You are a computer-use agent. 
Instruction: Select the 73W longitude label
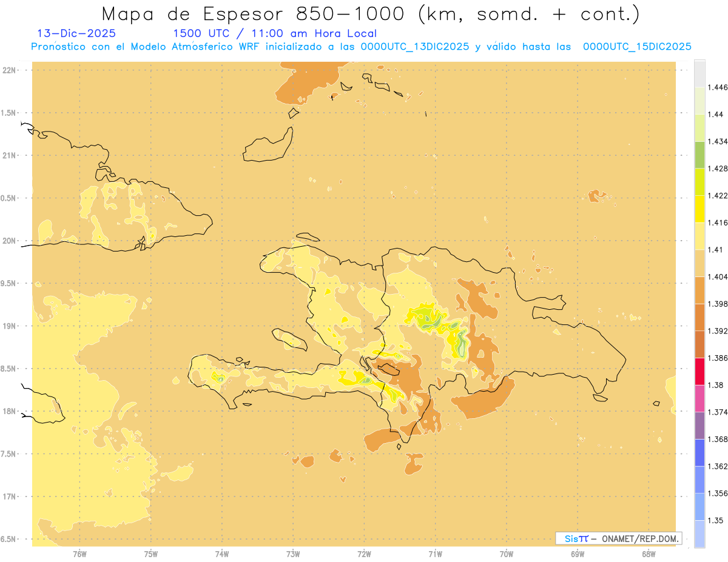pyautogui.click(x=293, y=555)
